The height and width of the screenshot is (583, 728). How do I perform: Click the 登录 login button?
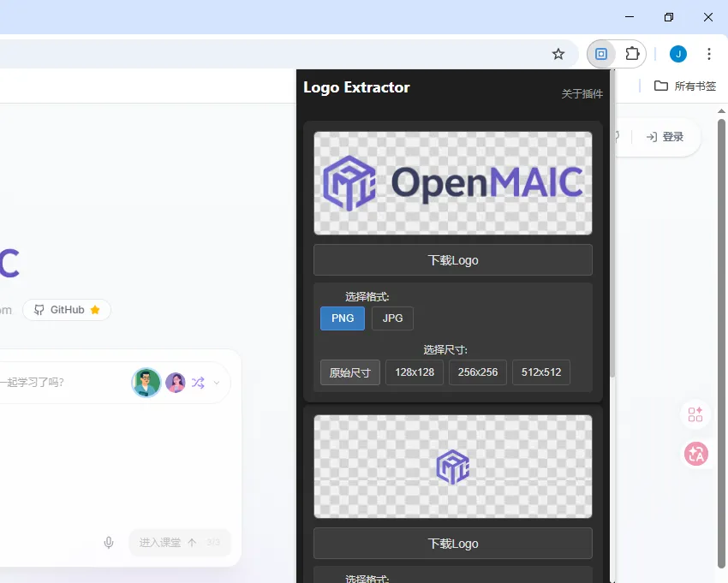click(x=665, y=136)
